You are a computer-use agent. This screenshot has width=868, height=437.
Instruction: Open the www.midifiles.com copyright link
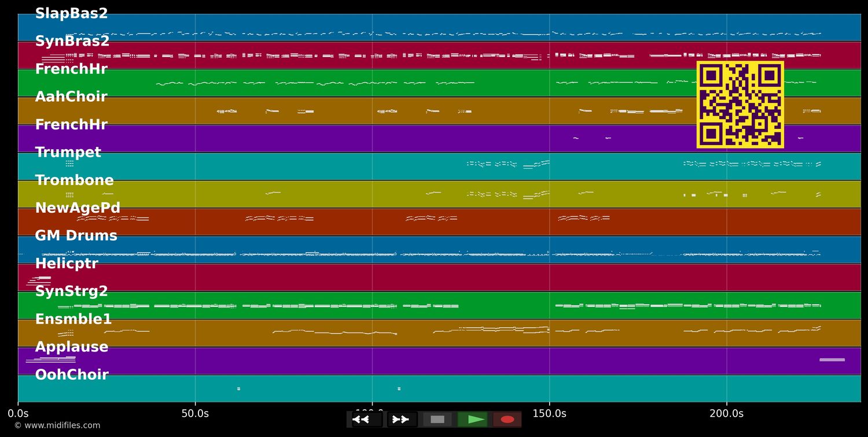(x=57, y=425)
